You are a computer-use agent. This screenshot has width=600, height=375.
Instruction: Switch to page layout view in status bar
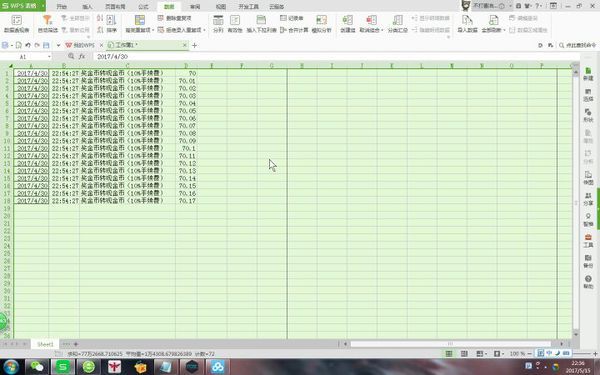tap(464, 354)
